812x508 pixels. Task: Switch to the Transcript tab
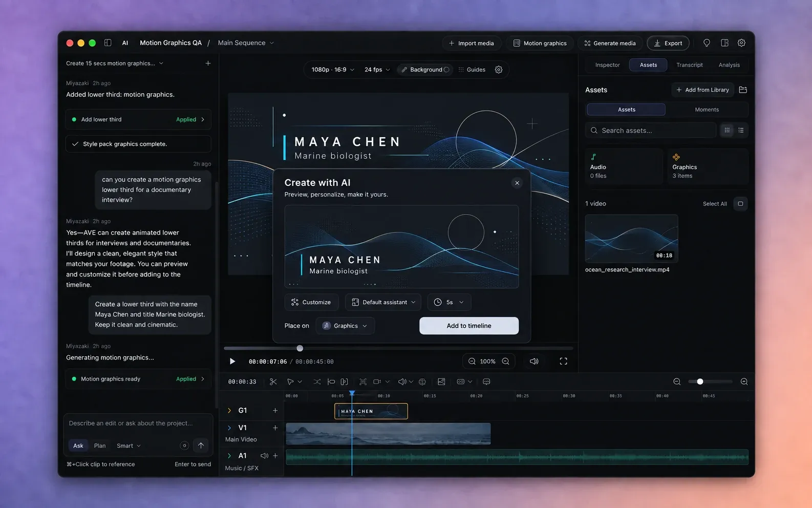coord(689,65)
